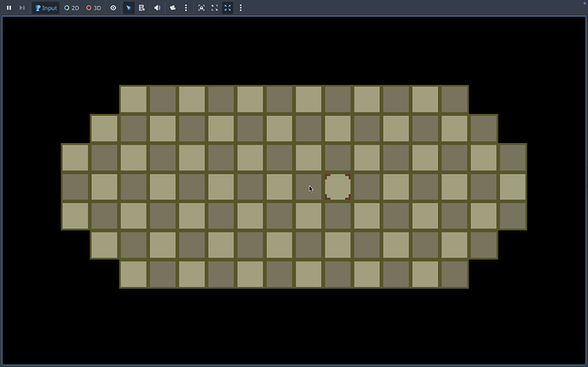Click the highlighted stretch-to-fit icon
The image size is (588, 367).
[228, 8]
